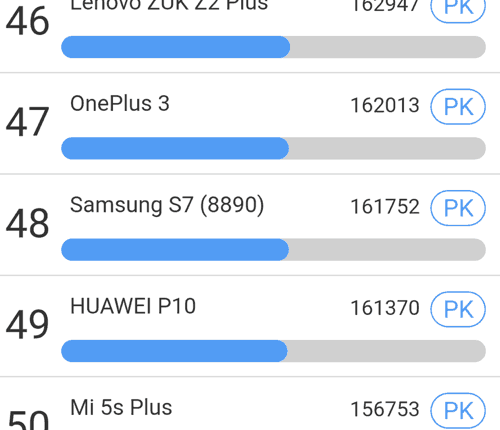The image size is (500, 430).
Task: Click the HUAWEI P10 score progress bar
Action: pyautogui.click(x=273, y=351)
